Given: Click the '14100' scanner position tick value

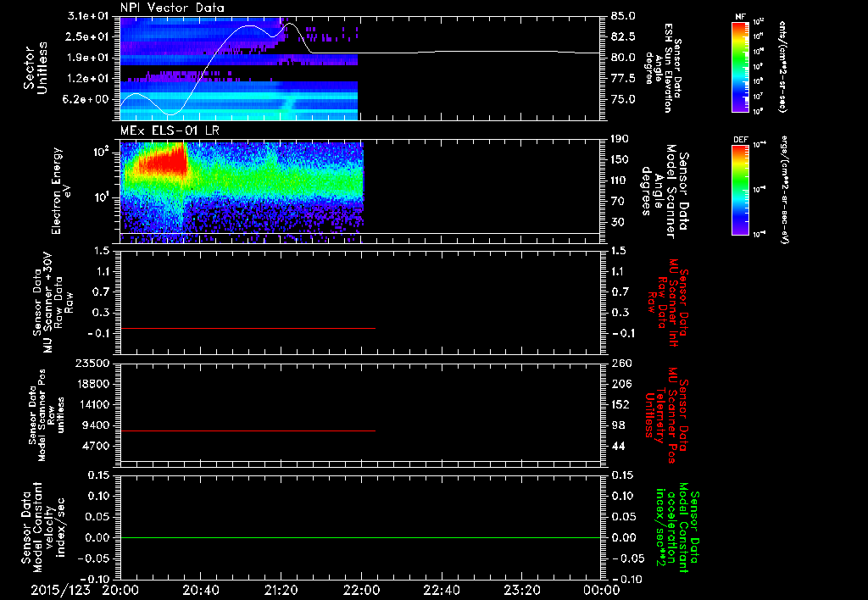Looking at the screenshot, I should pyautogui.click(x=93, y=404).
